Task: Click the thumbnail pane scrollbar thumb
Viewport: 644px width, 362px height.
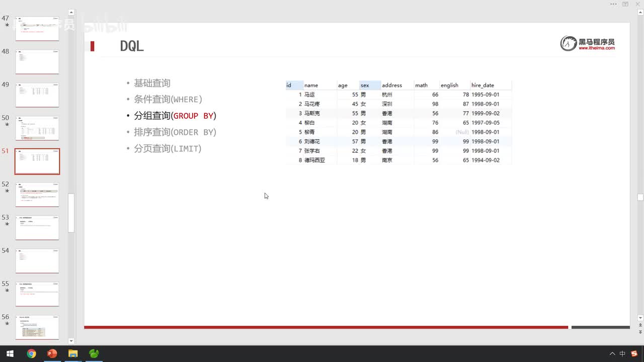Action: coord(71,213)
